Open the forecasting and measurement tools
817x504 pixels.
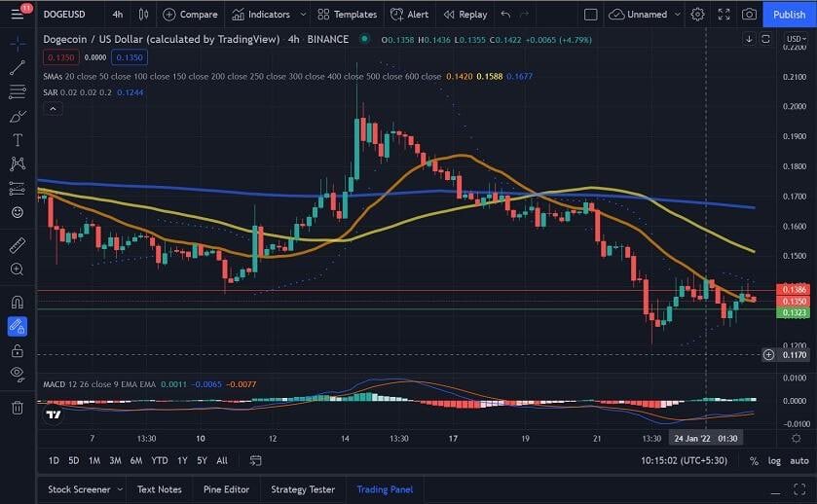pyautogui.click(x=18, y=188)
